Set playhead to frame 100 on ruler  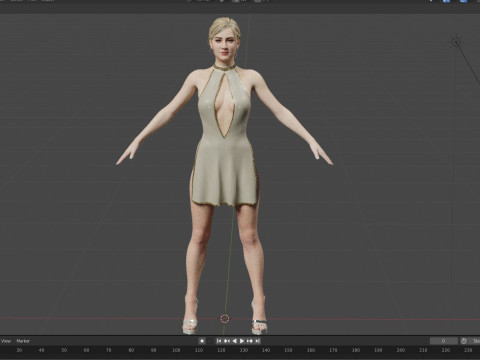tap(176, 350)
